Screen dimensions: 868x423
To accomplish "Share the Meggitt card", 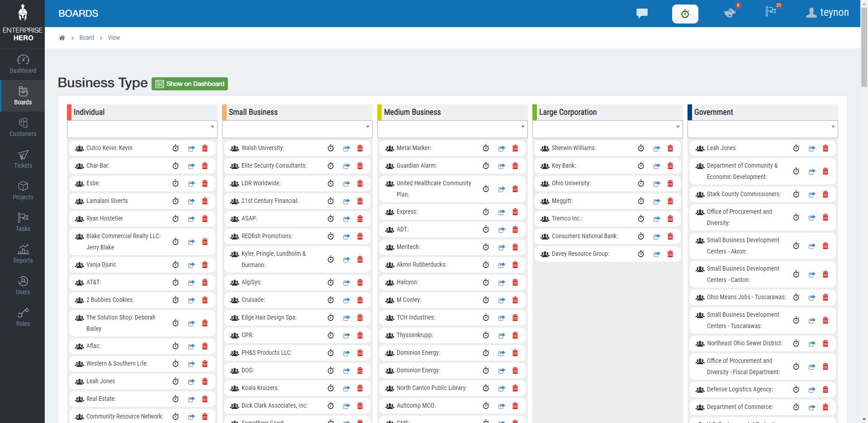I will [657, 201].
